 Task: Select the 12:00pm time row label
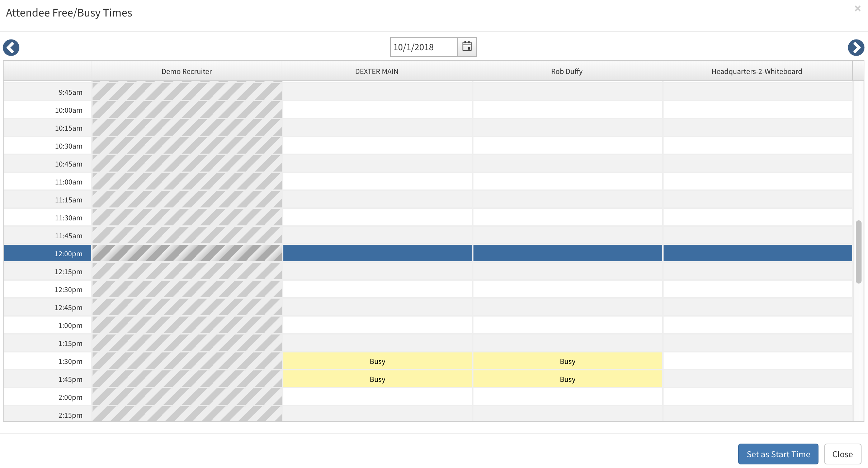click(68, 254)
